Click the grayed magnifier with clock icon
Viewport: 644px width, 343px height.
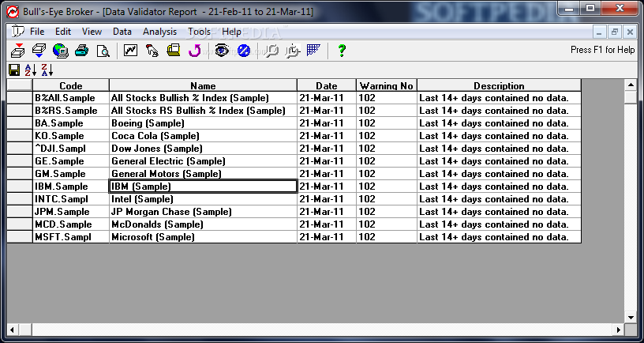coord(293,51)
